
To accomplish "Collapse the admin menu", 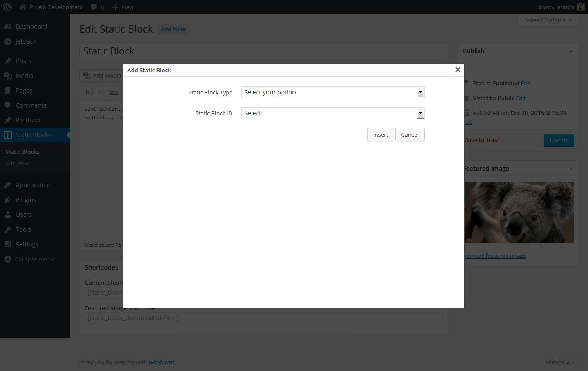I will (x=29, y=259).
